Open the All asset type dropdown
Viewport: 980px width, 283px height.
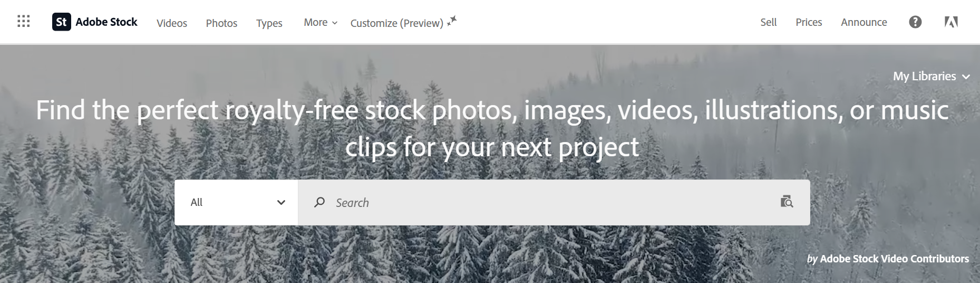pyautogui.click(x=236, y=202)
